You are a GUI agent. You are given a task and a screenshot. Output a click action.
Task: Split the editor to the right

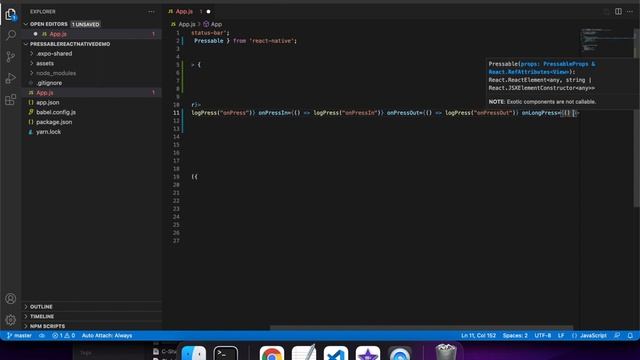click(x=618, y=11)
